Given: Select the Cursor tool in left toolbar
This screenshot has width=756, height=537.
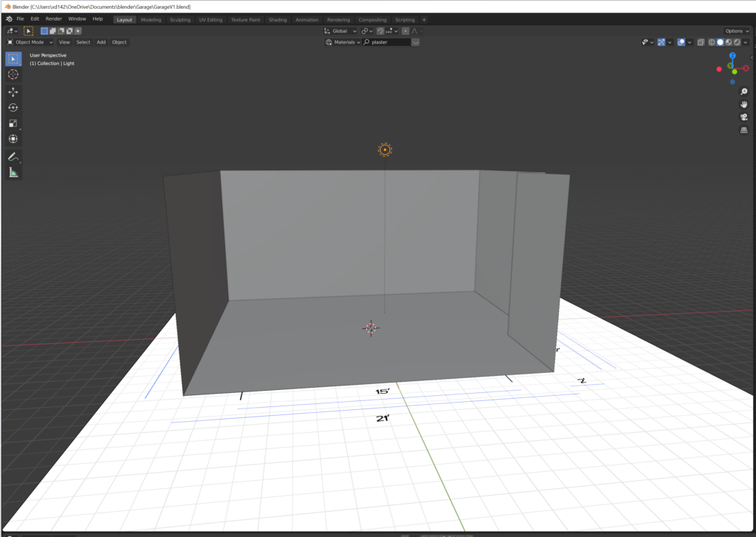Looking at the screenshot, I should (13, 75).
